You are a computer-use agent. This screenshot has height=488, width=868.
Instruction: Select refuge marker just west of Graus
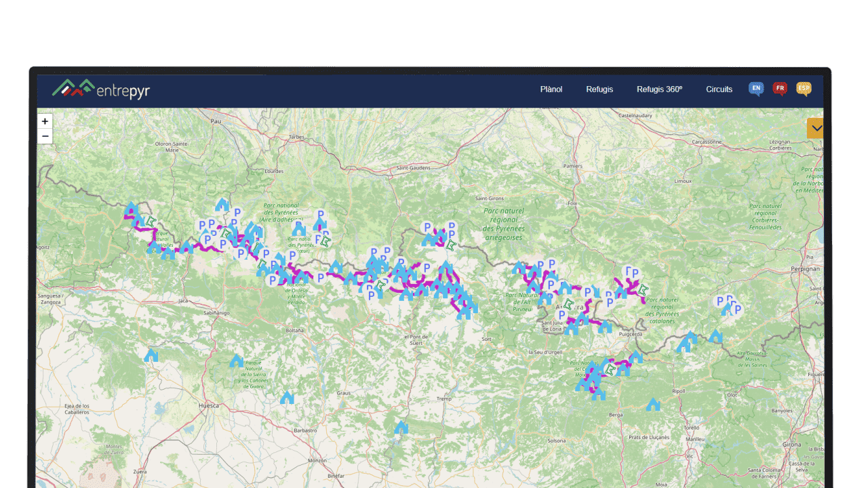288,397
